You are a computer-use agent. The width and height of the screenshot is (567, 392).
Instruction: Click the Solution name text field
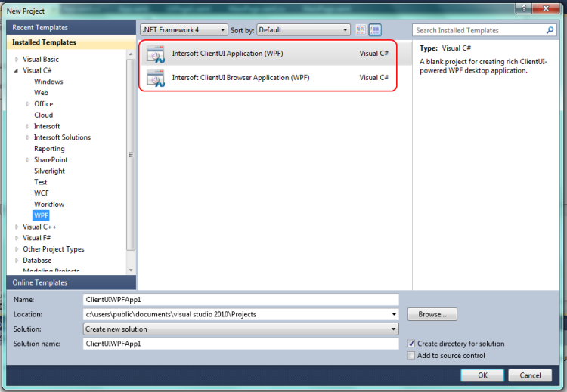[241, 344]
